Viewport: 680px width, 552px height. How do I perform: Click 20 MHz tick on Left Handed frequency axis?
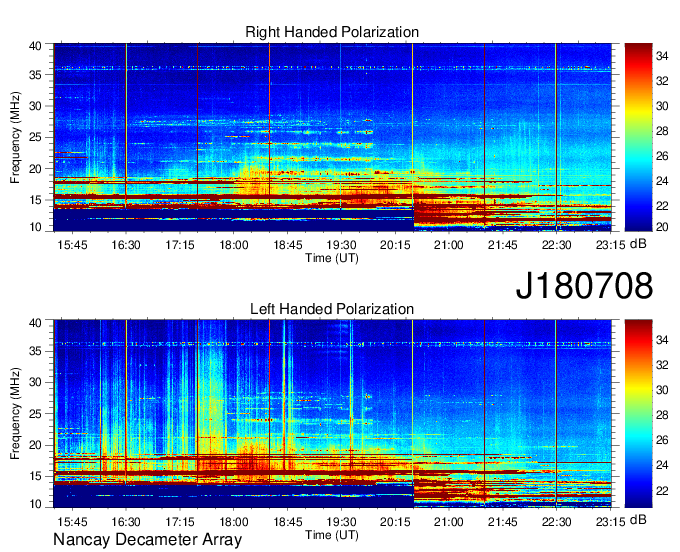(x=35, y=445)
